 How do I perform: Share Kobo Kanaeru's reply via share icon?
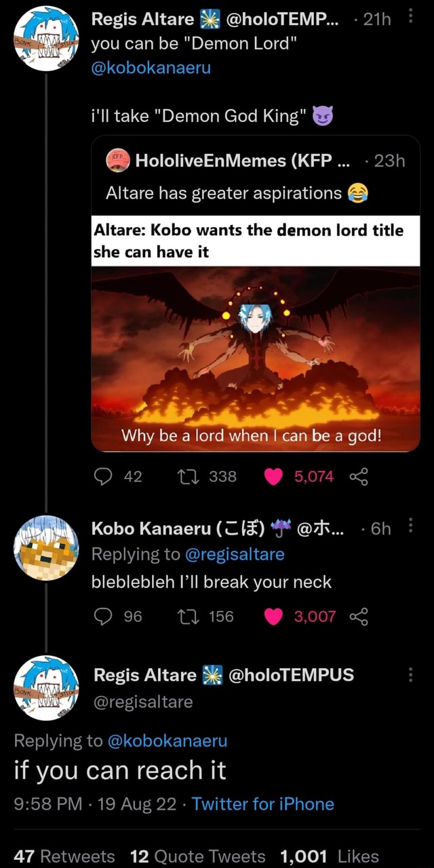pyautogui.click(x=360, y=617)
